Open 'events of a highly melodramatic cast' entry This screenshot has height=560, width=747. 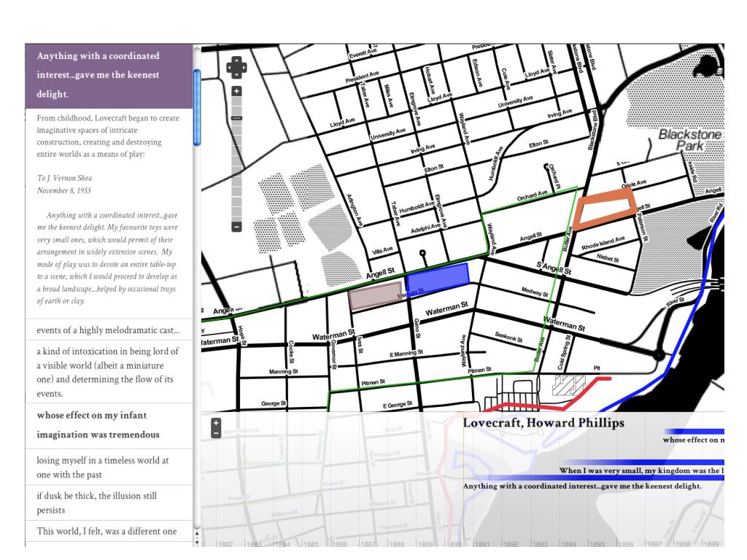[x=109, y=330]
